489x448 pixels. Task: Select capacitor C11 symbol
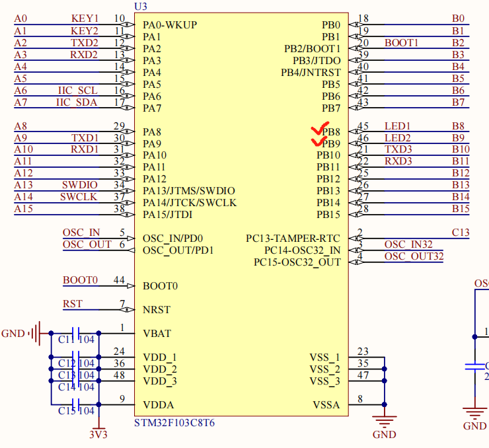click(x=75, y=334)
